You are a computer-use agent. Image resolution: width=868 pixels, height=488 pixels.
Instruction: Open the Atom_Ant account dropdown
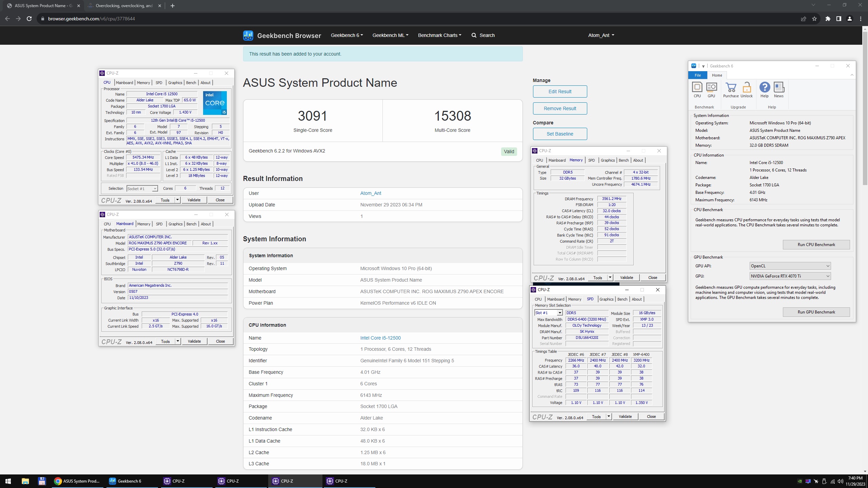point(601,35)
